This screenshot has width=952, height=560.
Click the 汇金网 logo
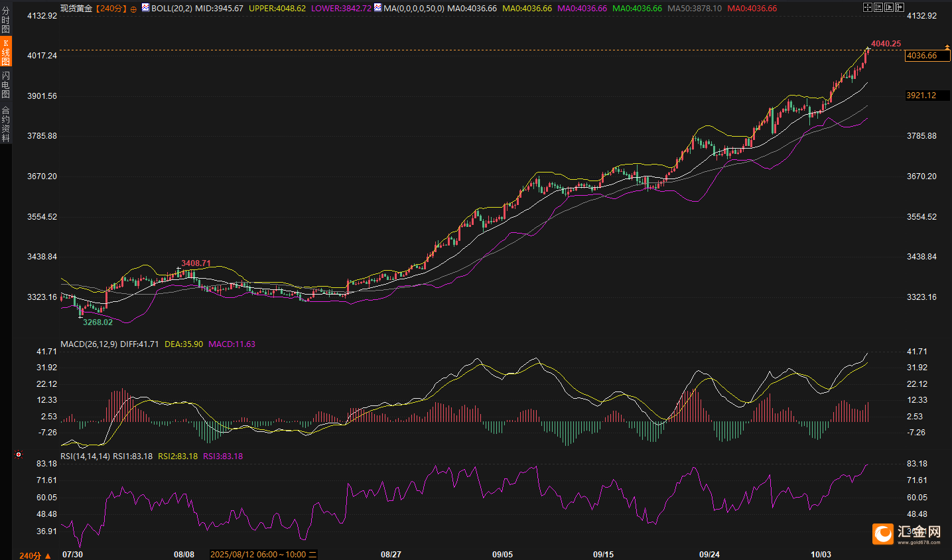click(x=906, y=533)
